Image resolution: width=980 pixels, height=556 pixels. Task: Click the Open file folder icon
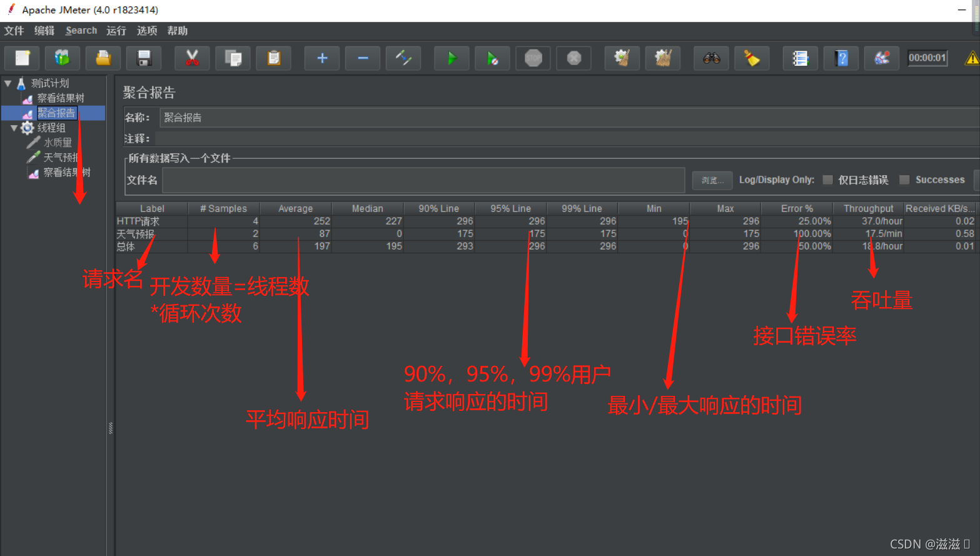(x=103, y=58)
